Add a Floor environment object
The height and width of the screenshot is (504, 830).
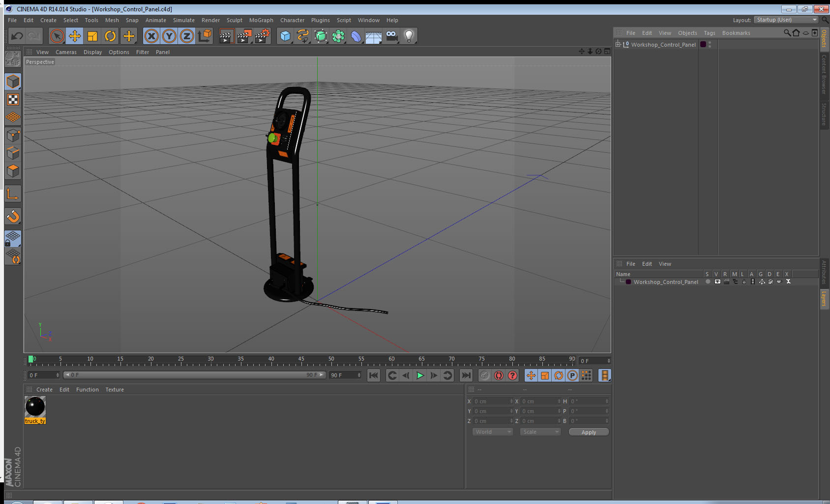click(x=374, y=36)
